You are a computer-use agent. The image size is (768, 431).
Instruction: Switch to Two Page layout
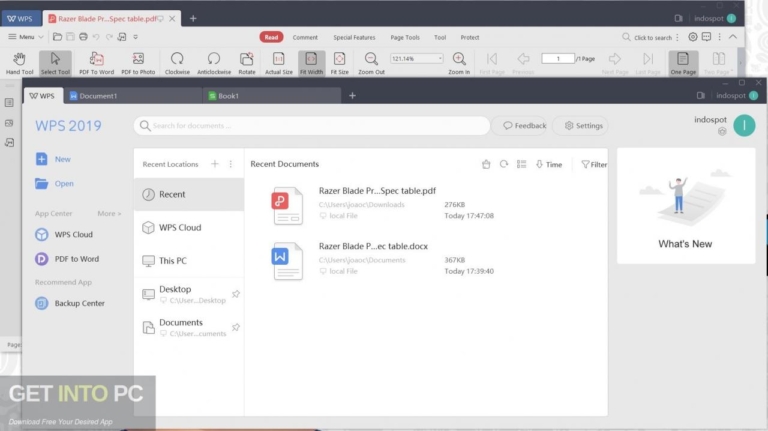(x=718, y=63)
